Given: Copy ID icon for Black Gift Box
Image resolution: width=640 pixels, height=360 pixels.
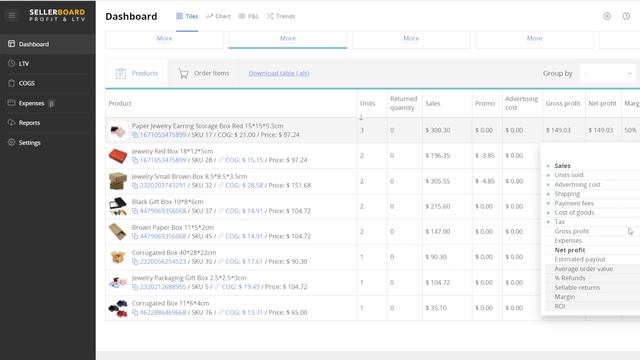Looking at the screenshot, I should [135, 211].
